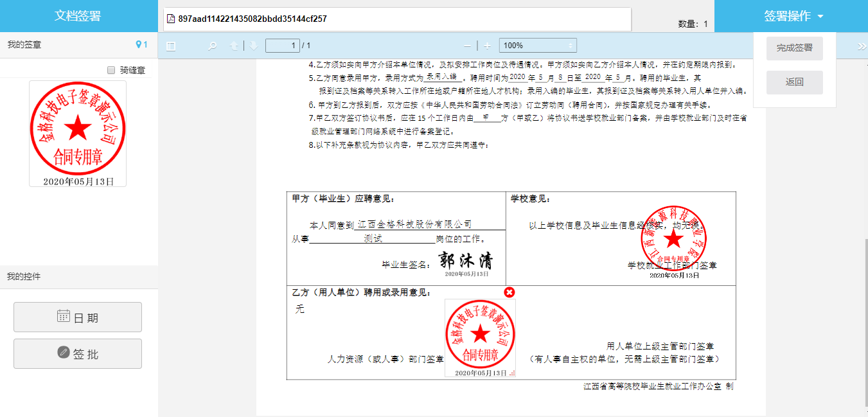This screenshot has width=868, height=417.
Task: Enable the 骑缝章 checkbox
Action: tap(111, 70)
